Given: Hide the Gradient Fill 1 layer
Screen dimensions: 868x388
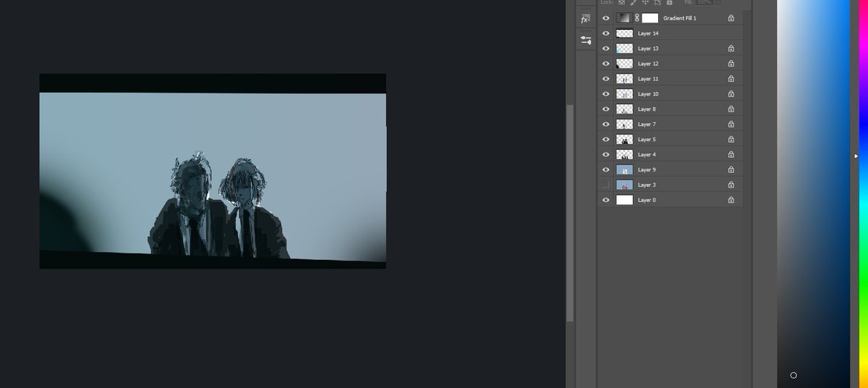Looking at the screenshot, I should pos(606,18).
